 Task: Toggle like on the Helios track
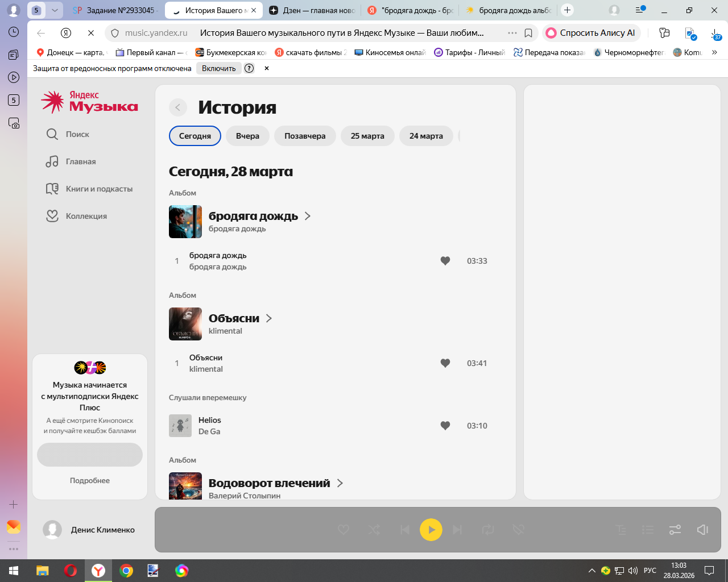(445, 426)
